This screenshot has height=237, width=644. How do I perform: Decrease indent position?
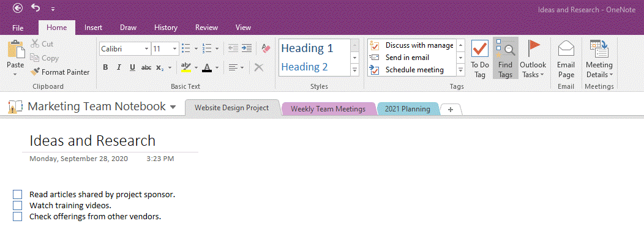tap(233, 48)
